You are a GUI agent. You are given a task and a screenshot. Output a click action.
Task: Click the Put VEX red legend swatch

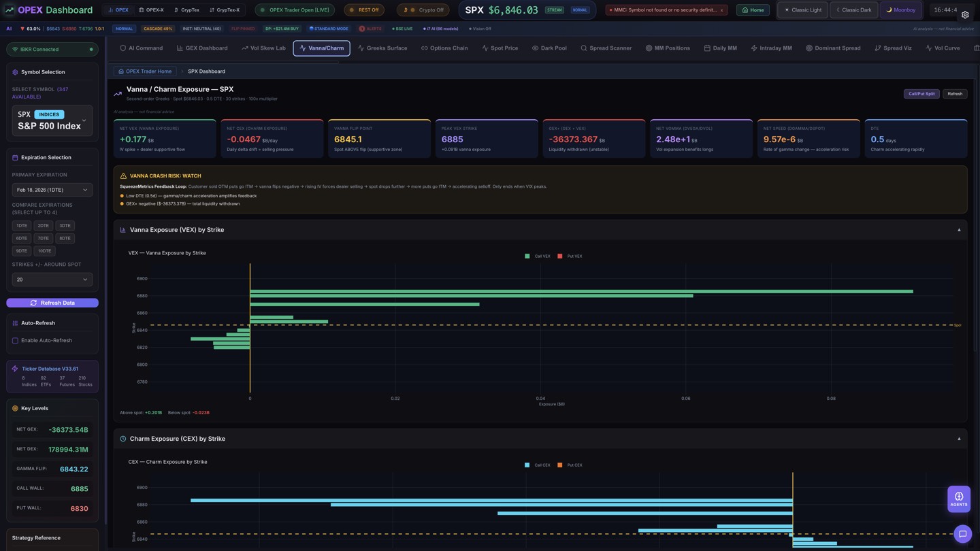(x=560, y=256)
